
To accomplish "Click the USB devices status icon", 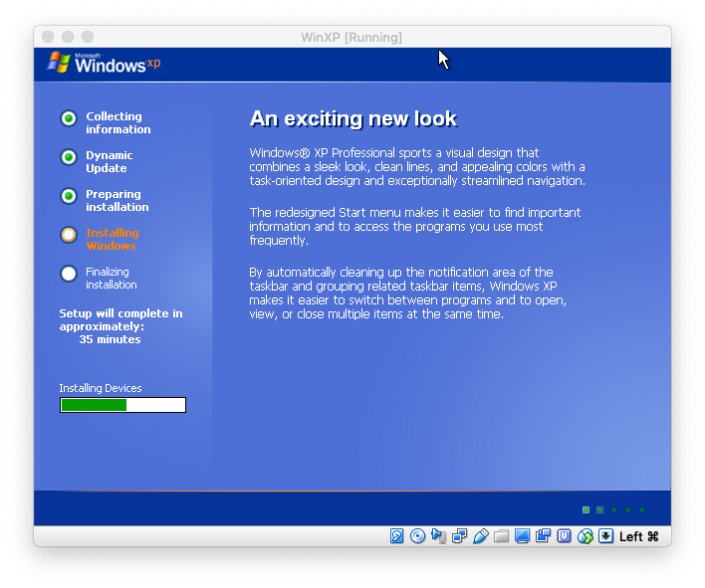I will click(481, 536).
